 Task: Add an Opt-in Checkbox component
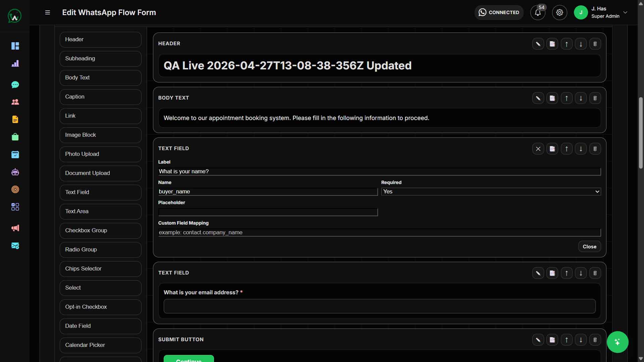click(101, 307)
